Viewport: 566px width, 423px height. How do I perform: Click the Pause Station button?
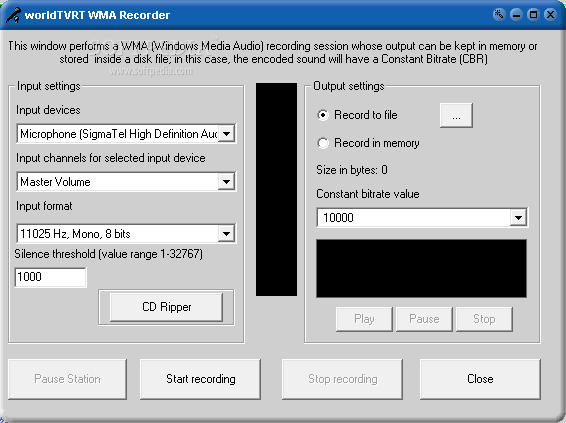pos(68,379)
